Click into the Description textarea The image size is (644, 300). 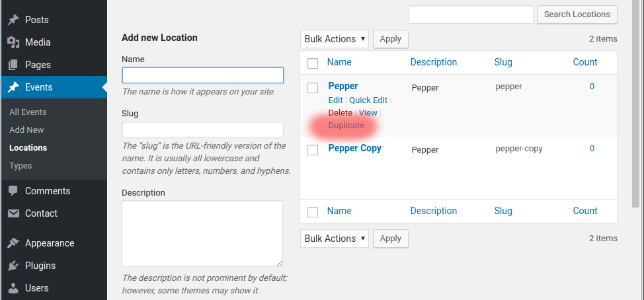202,233
